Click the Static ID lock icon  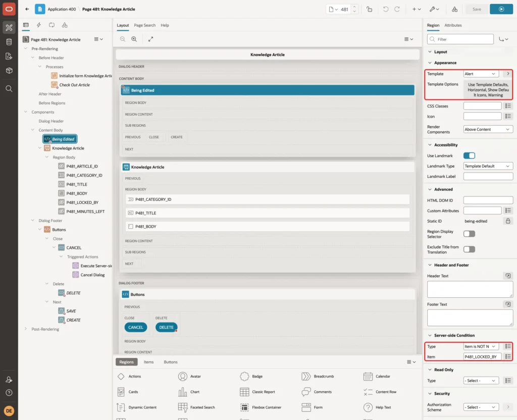[508, 221]
